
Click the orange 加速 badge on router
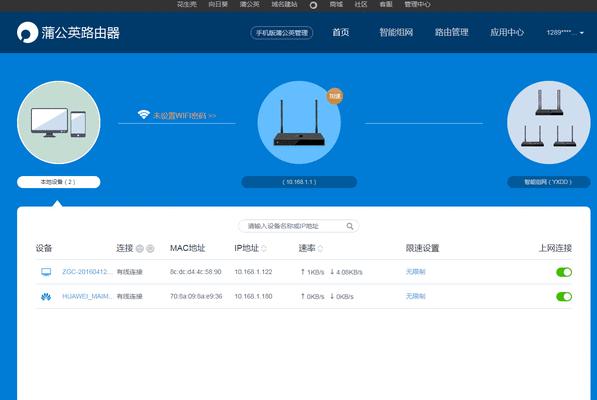[x=335, y=96]
